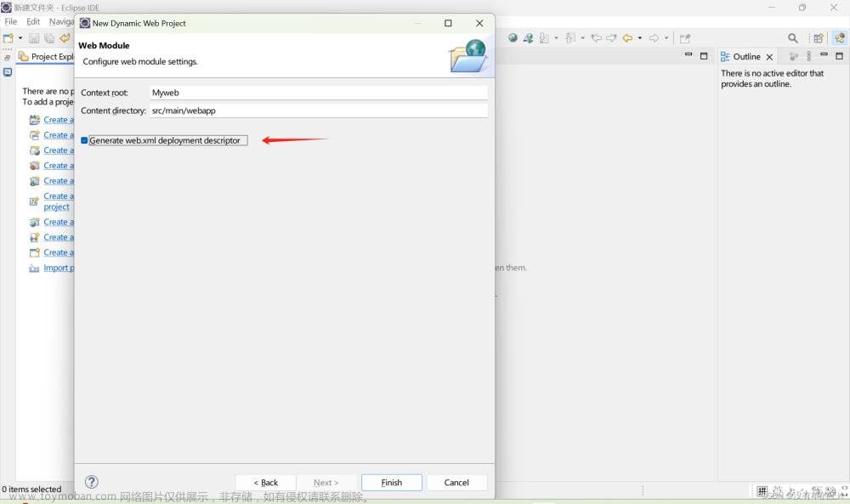Click the Content directory field with src/main/webapp
850x504 pixels.
pos(318,110)
